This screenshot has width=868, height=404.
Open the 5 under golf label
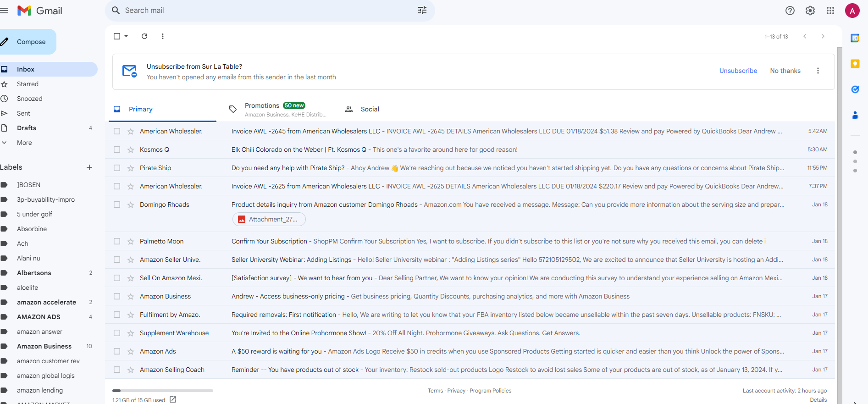[x=34, y=214]
